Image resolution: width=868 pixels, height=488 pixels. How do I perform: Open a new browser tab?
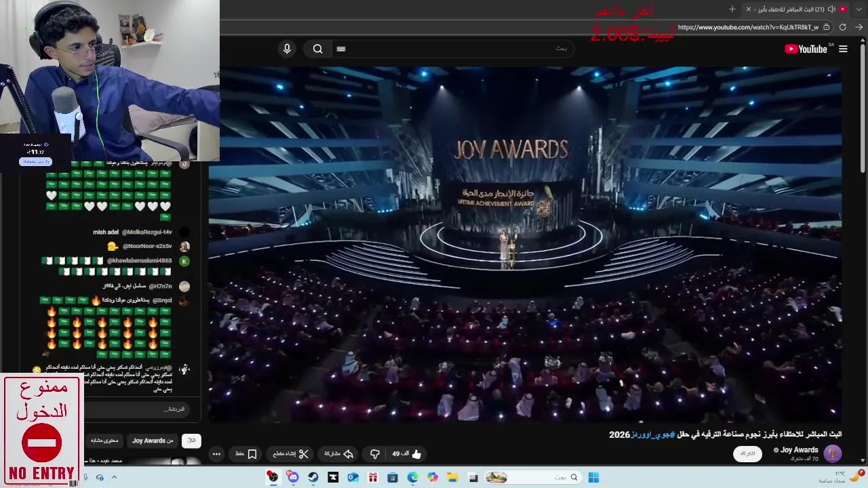point(732,9)
